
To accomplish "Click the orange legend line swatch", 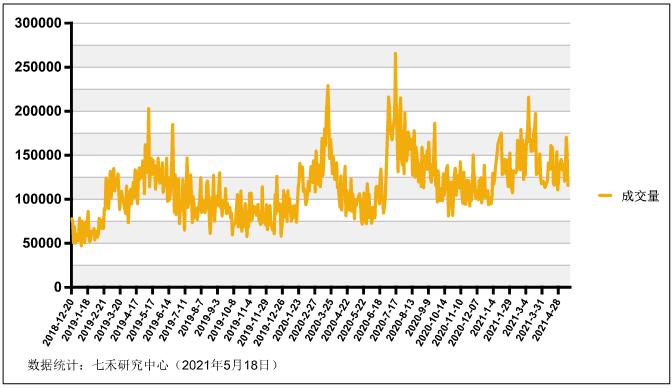I will [x=605, y=196].
